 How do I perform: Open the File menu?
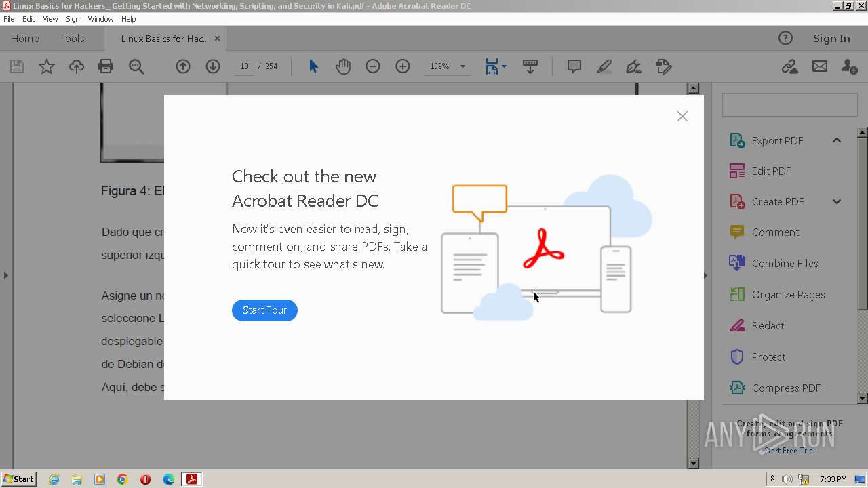[9, 19]
